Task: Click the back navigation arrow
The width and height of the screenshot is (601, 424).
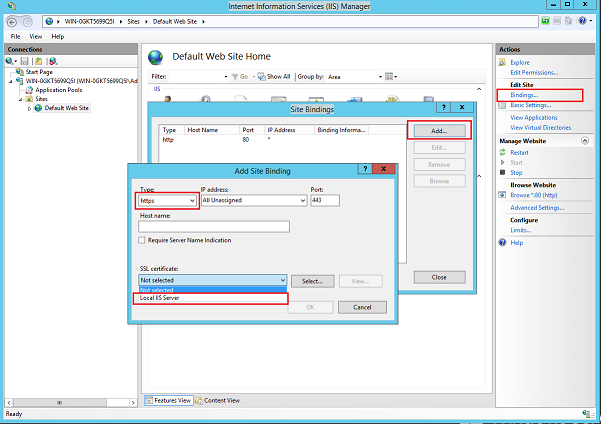Action: pos(13,21)
